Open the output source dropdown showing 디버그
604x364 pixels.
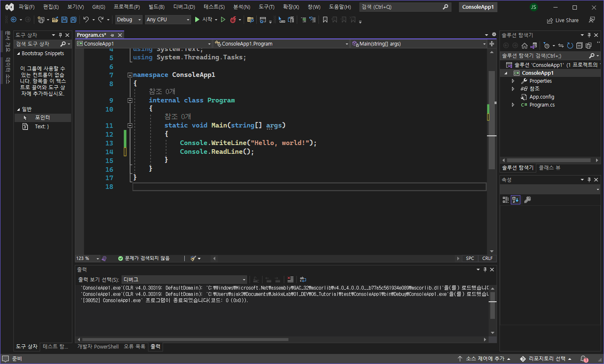(184, 280)
